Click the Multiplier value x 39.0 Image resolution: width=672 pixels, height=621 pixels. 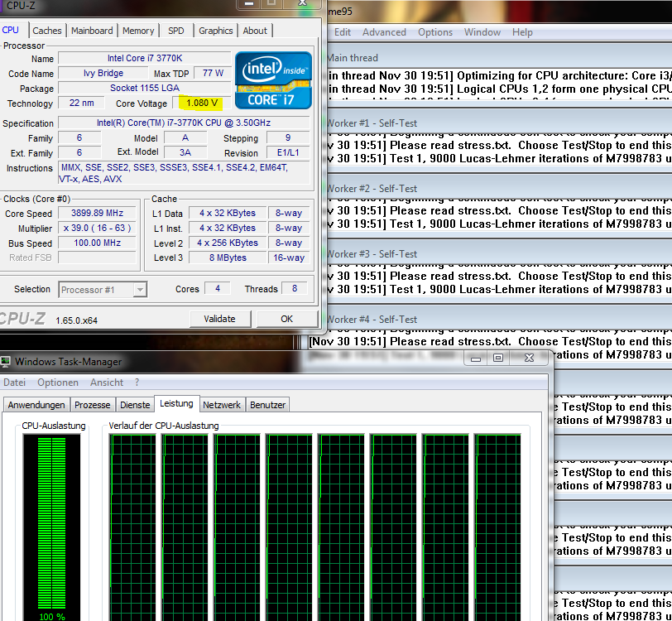(98, 229)
